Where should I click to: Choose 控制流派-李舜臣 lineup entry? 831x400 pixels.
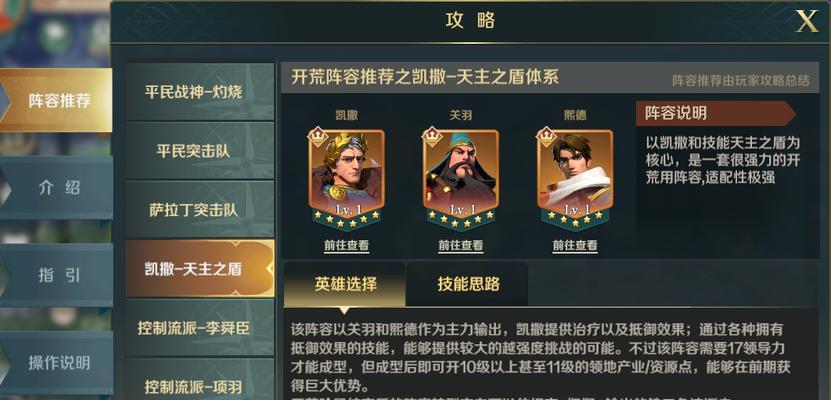point(200,328)
